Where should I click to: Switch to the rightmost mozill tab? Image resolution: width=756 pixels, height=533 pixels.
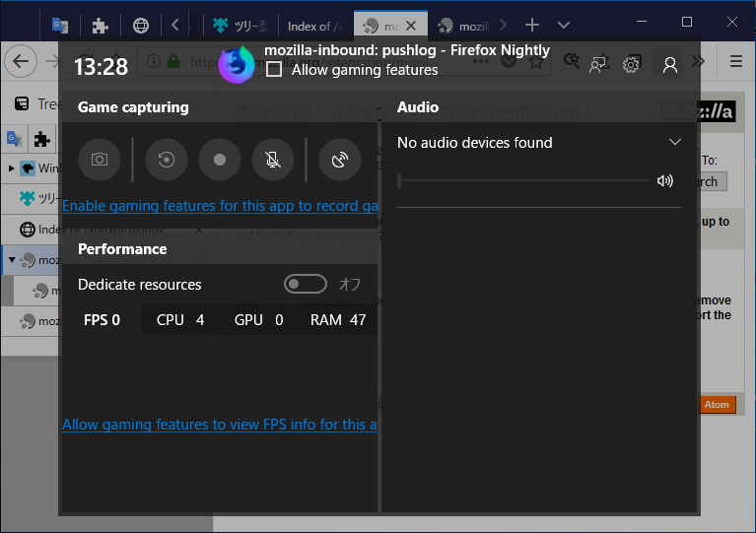point(464,26)
